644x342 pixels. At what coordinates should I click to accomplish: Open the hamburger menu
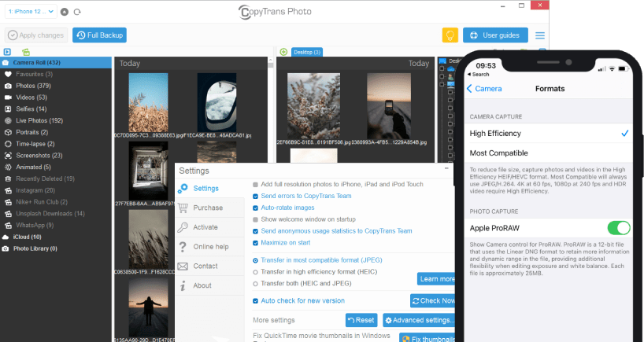[540, 35]
